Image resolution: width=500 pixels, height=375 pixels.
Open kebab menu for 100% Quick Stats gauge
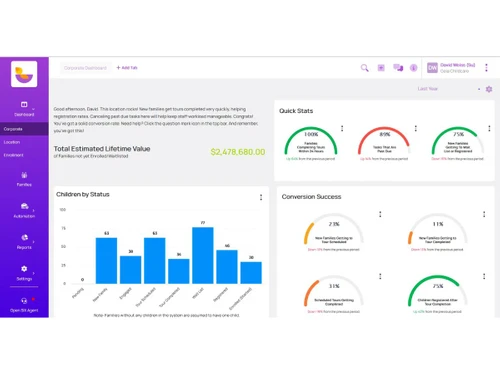[342, 128]
